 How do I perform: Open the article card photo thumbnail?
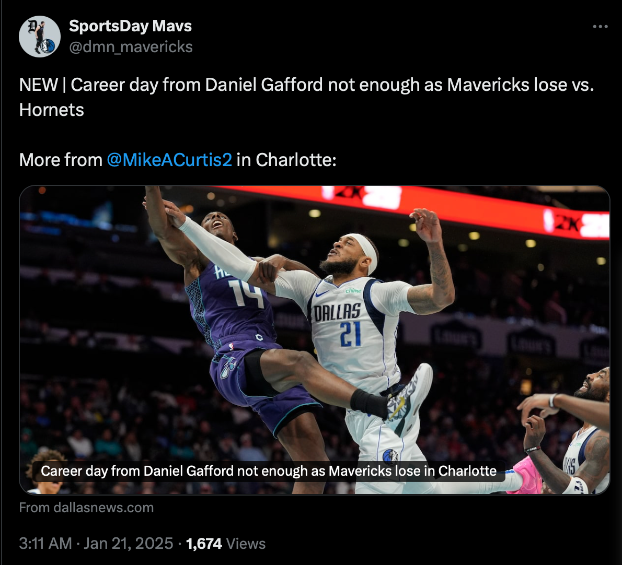(314, 340)
